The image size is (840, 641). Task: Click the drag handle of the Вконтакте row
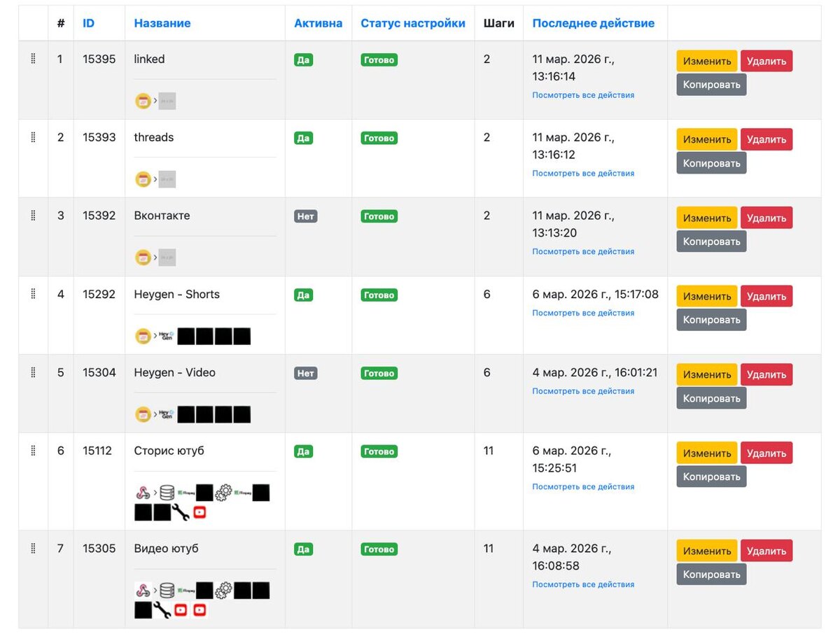(33, 216)
